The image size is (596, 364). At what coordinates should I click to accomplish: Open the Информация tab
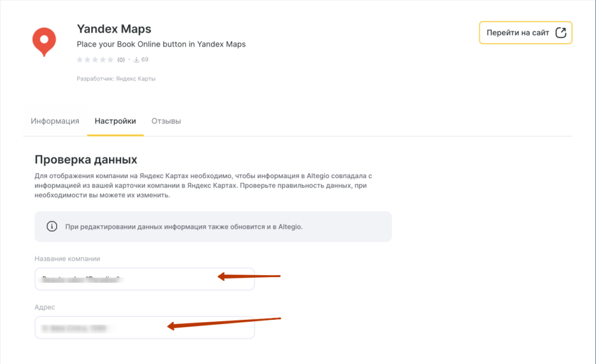tap(55, 121)
